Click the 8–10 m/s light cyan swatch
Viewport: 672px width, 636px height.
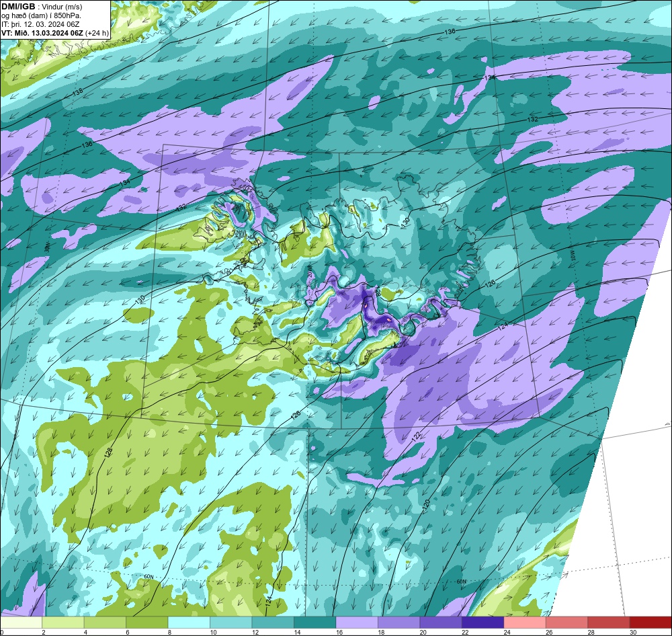[x=190, y=623]
